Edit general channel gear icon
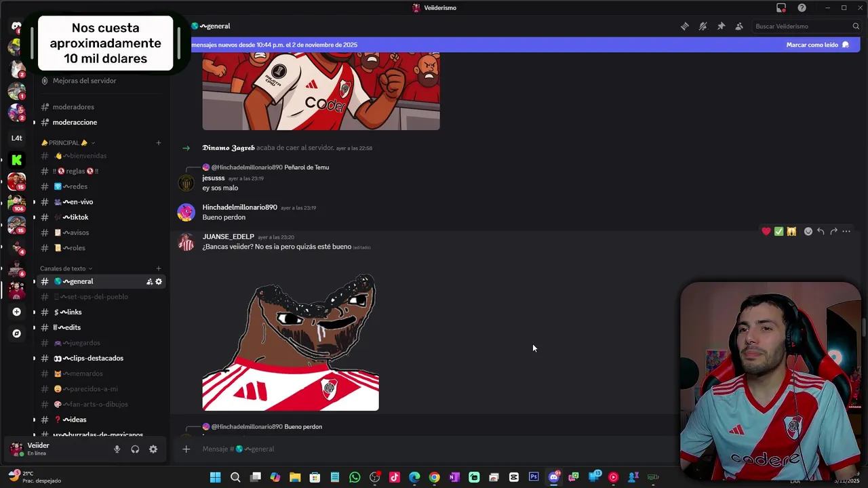The width and height of the screenshot is (868, 488). (159, 281)
